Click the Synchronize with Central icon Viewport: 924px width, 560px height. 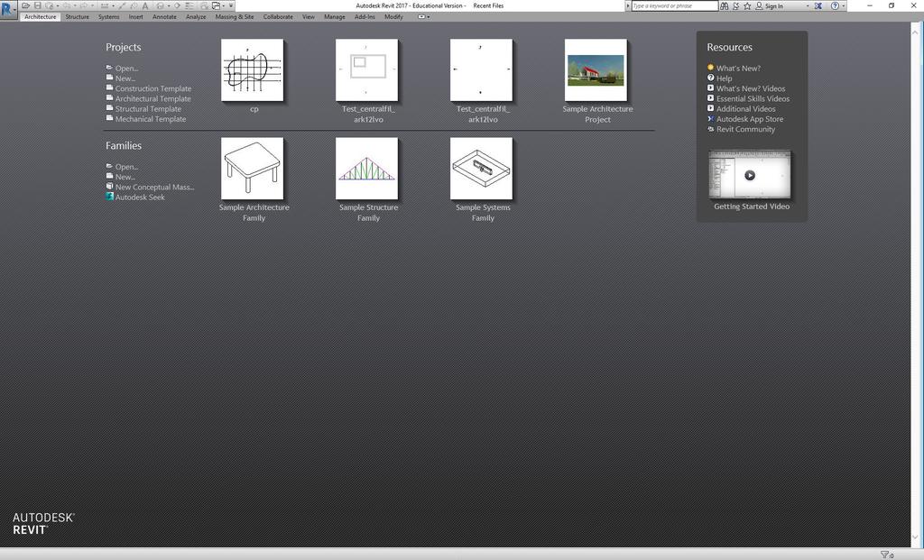49,6
